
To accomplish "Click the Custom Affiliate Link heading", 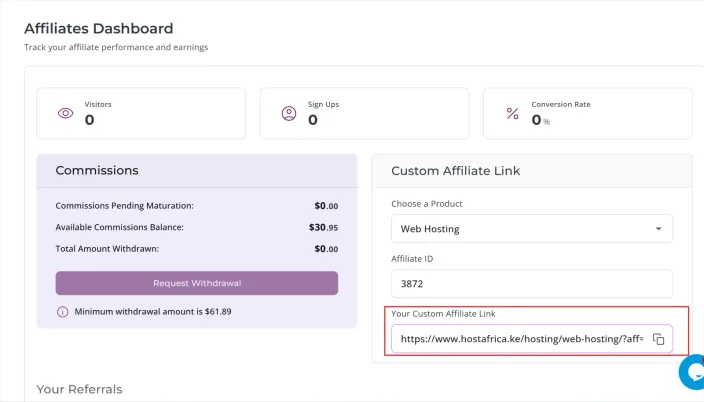I will [456, 171].
